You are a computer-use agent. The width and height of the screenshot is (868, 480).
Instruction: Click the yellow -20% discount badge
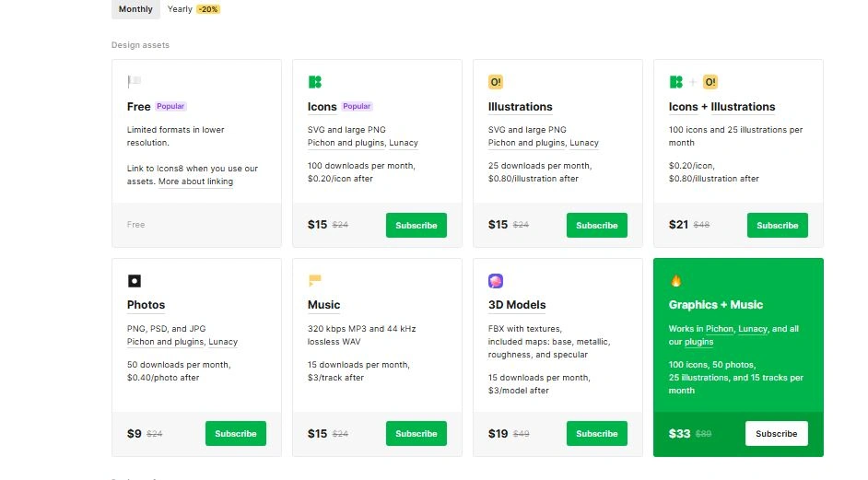point(208,9)
